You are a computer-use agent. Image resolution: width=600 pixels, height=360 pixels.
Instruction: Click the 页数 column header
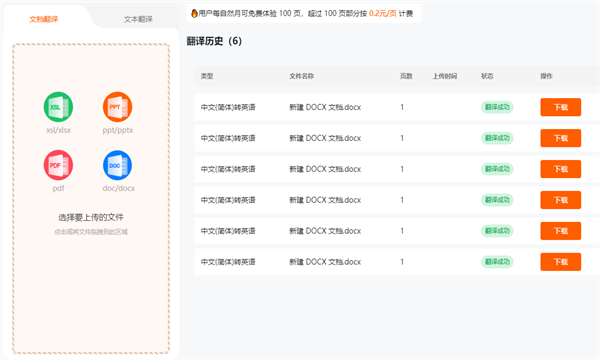(x=406, y=76)
